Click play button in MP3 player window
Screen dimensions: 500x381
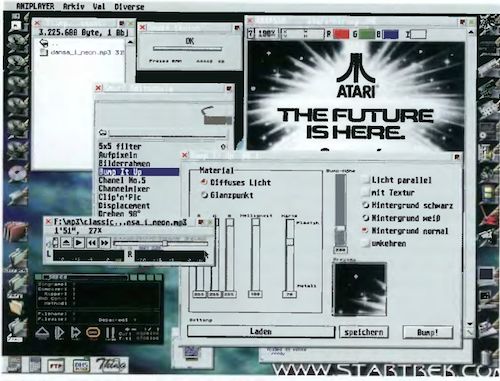79,243
